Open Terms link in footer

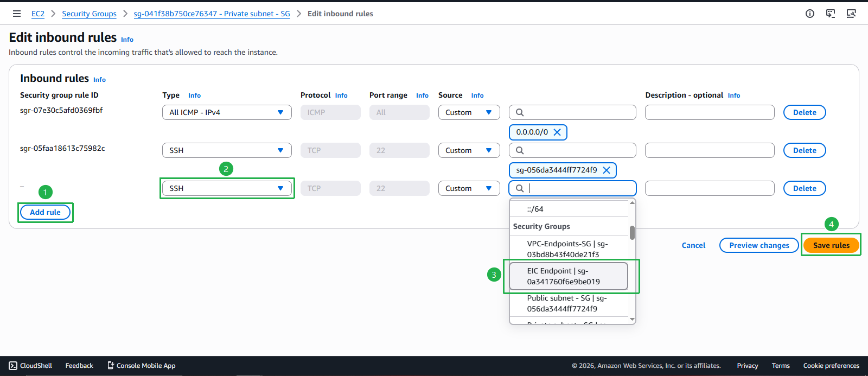pos(781,366)
